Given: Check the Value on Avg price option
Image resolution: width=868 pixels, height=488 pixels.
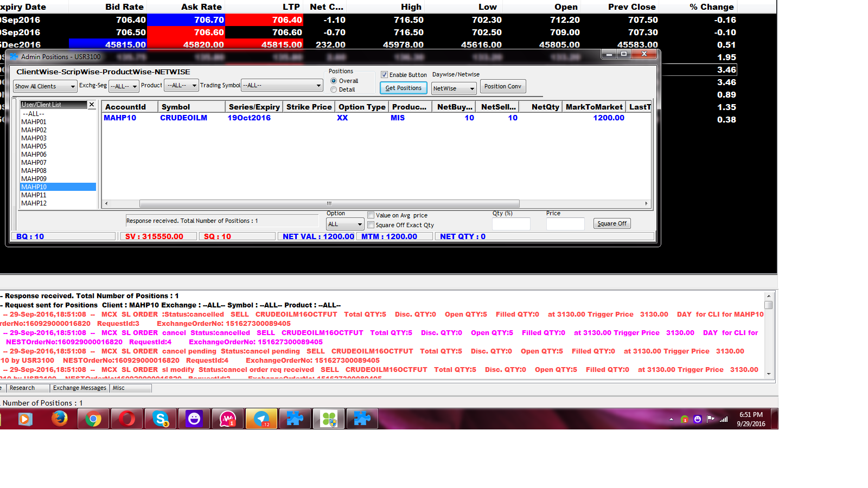Looking at the screenshot, I should [x=371, y=215].
